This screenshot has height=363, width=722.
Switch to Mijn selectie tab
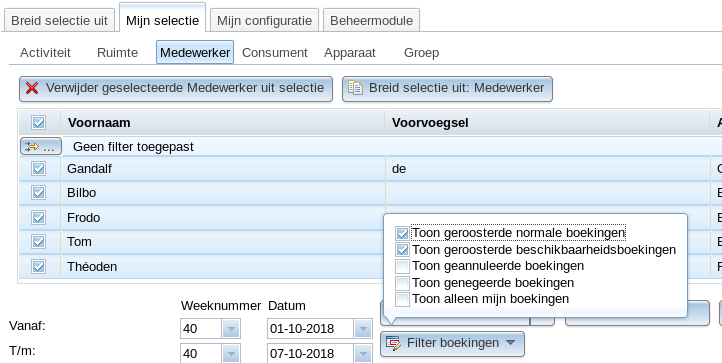pyautogui.click(x=163, y=19)
